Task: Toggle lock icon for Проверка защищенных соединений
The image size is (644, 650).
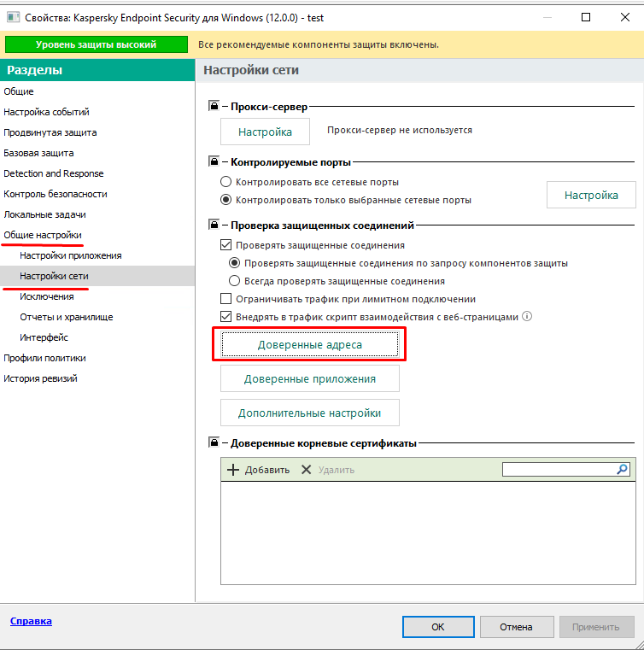Action: (x=214, y=225)
